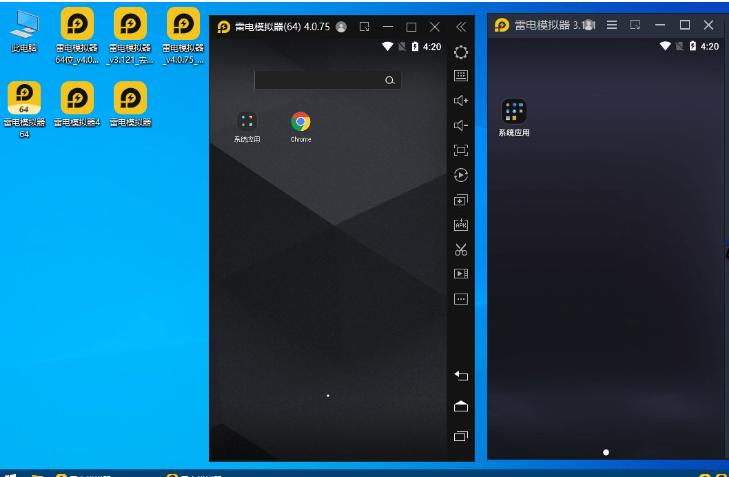Viewport: 729px width, 477px height.
Task: Click the emulator 3.x title bar logo
Action: pyautogui.click(x=502, y=25)
